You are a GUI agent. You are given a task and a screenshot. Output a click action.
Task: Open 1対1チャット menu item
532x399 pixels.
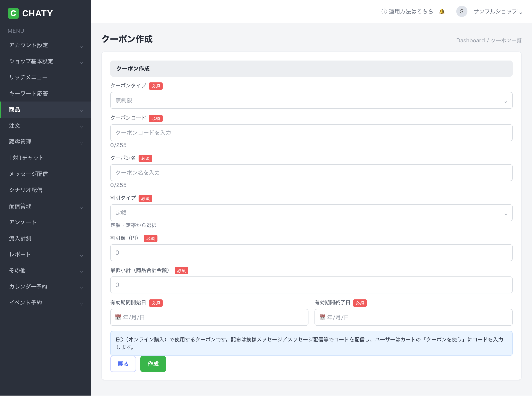45,158
